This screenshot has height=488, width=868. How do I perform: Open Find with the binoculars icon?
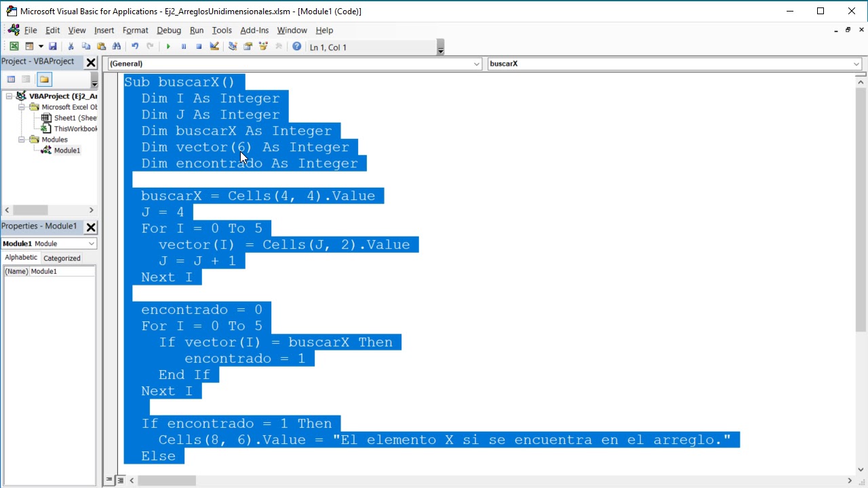coord(117,46)
